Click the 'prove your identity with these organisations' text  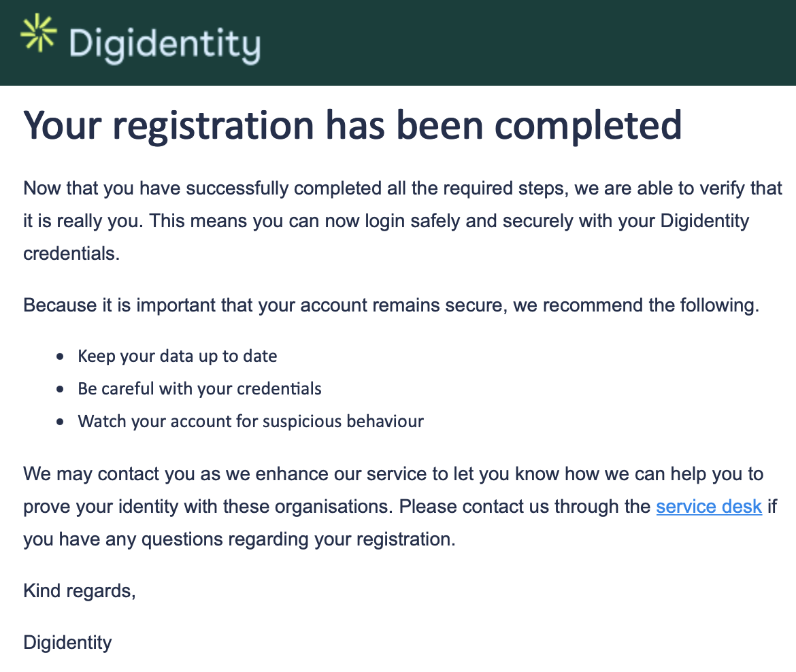click(x=208, y=507)
